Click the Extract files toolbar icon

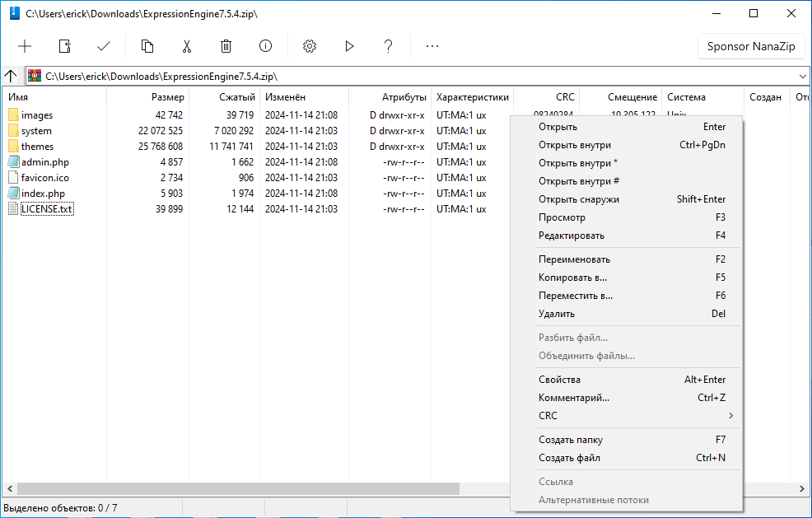(65, 46)
